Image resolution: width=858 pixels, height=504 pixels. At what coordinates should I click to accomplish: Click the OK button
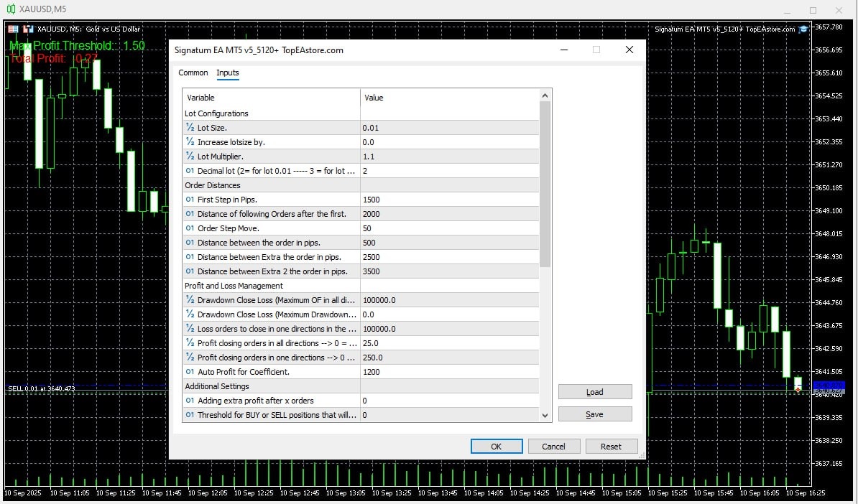[x=497, y=446]
